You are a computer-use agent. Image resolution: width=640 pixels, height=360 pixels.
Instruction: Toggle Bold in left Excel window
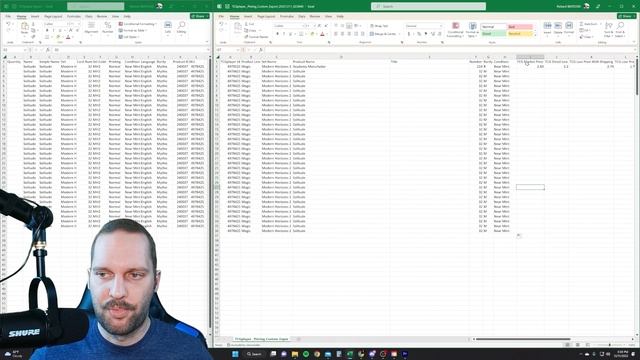pyautogui.click(x=47, y=31)
